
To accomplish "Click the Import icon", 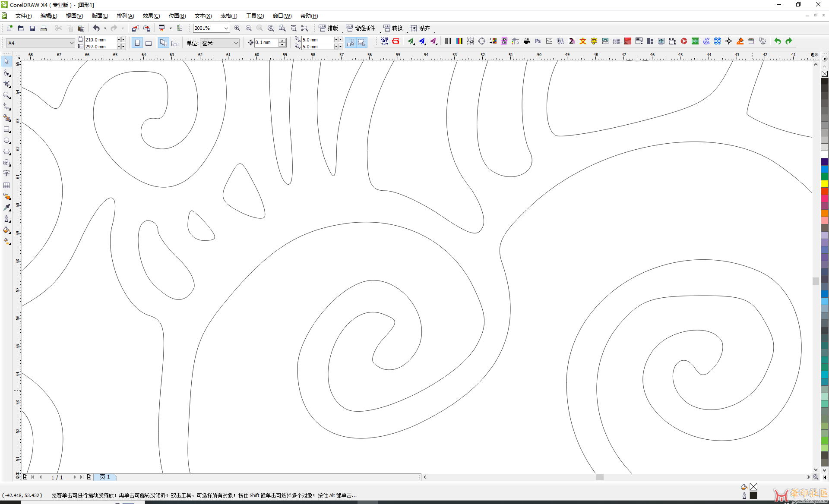I will (x=135, y=28).
